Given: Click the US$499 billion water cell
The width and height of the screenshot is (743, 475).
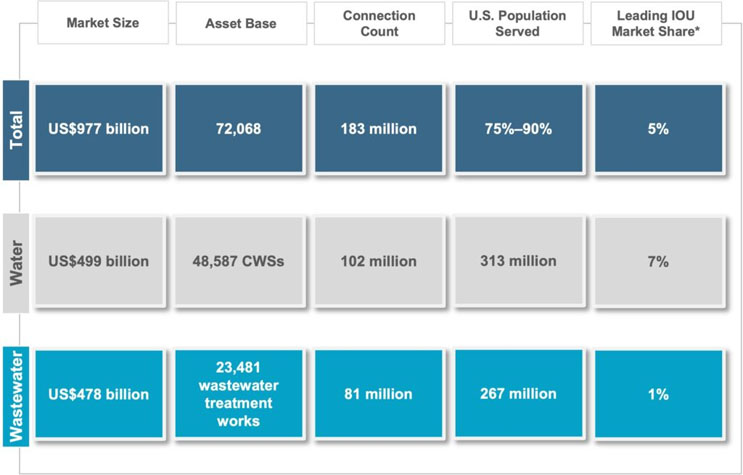Looking at the screenshot, I should pyautogui.click(x=99, y=262).
